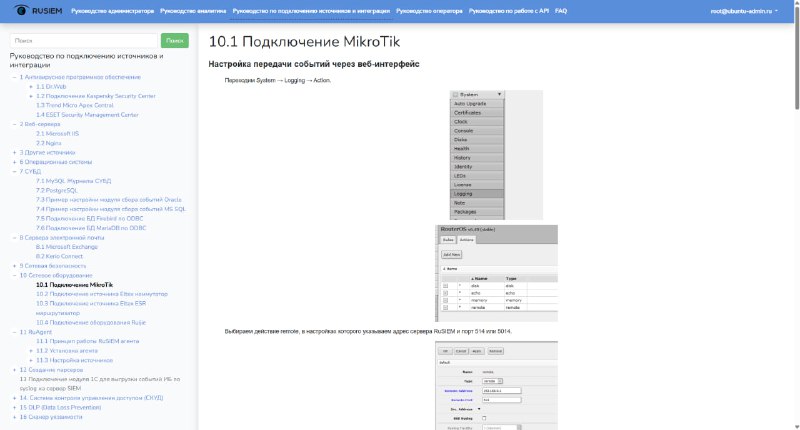Open the root@ubuntu-admin.ru user dropdown
The width and height of the screenshot is (800, 430).
744,11
